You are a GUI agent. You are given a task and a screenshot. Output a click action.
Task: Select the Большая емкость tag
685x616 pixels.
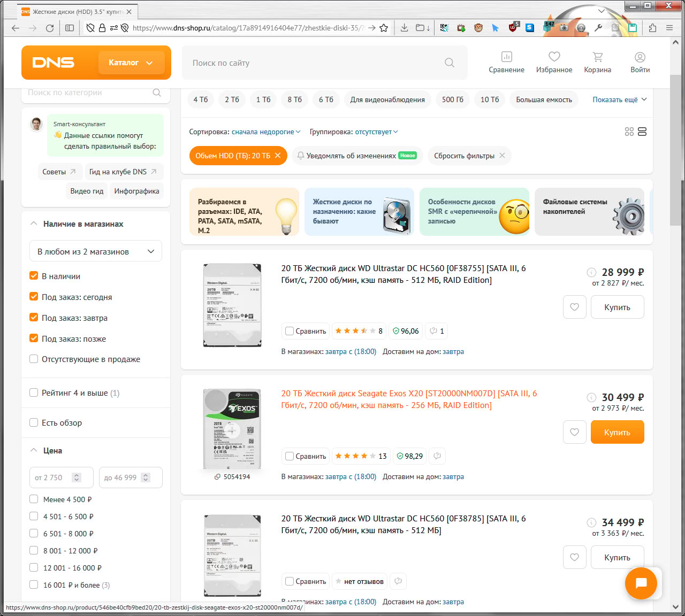tap(544, 99)
